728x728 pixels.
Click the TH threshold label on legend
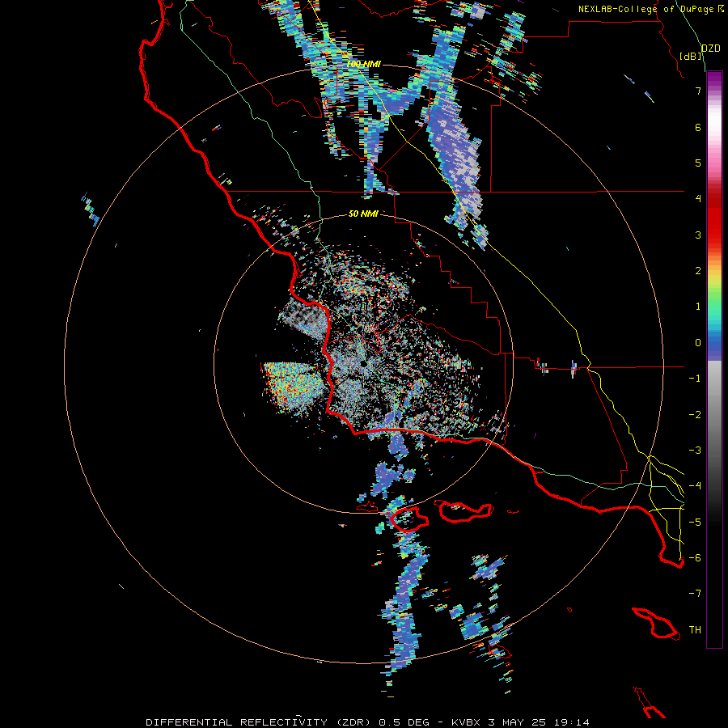coord(695,630)
